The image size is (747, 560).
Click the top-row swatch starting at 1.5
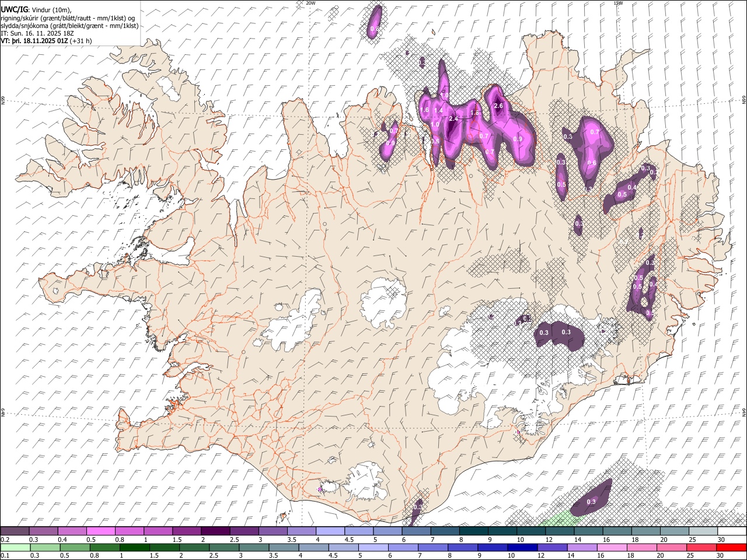(x=186, y=531)
